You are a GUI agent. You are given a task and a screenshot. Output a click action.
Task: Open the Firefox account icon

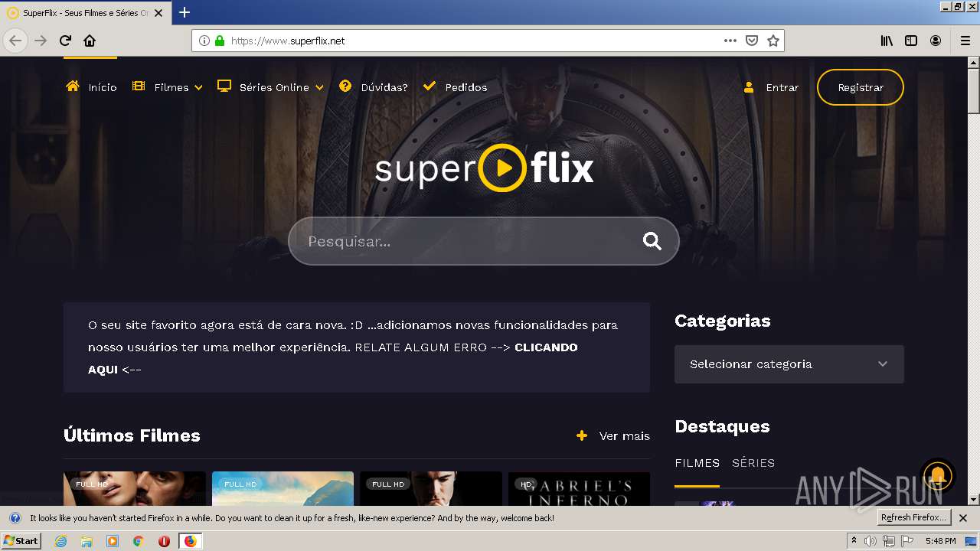point(936,41)
